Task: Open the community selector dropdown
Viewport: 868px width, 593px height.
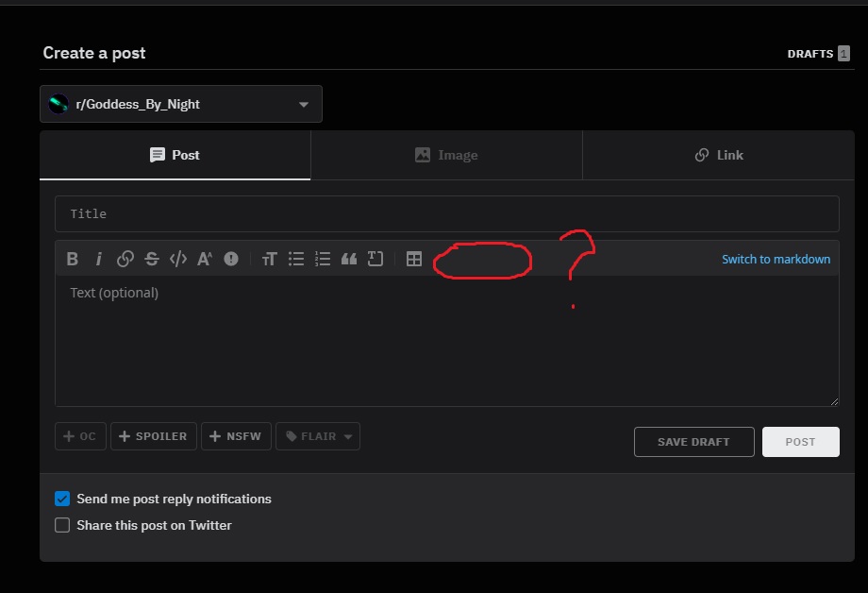Action: 181,104
